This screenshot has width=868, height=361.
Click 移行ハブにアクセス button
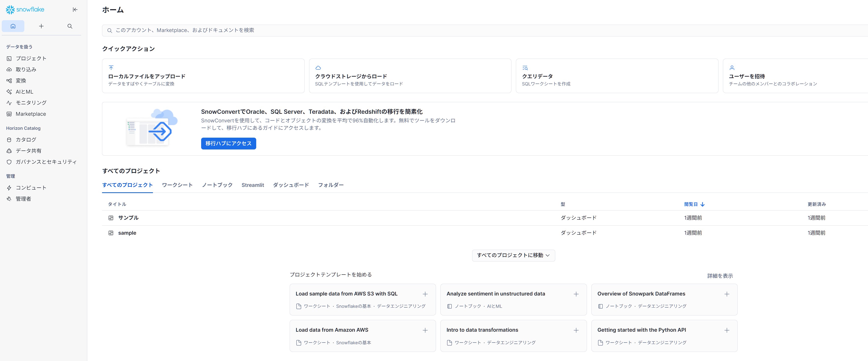click(x=228, y=143)
